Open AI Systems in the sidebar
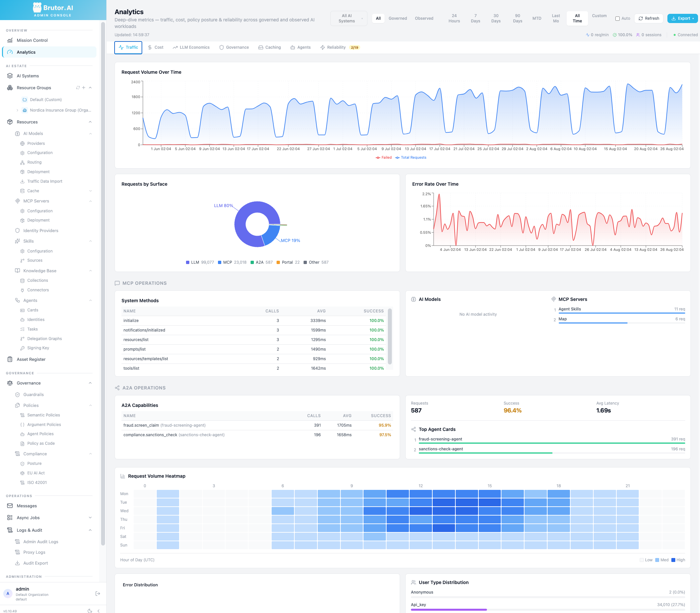The height and width of the screenshot is (613, 700). point(49,76)
